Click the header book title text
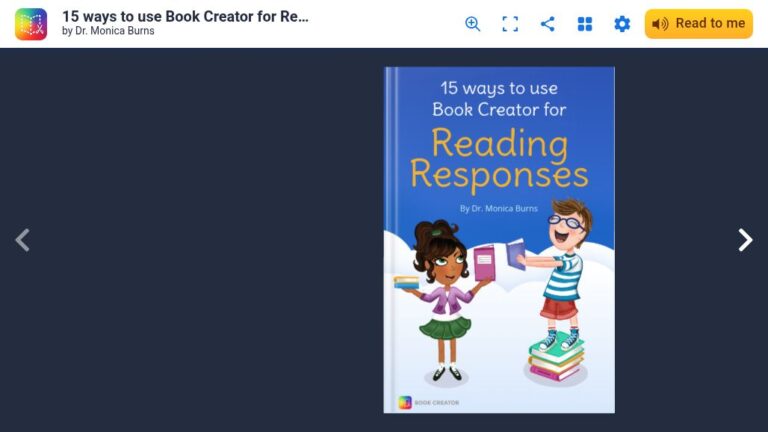This screenshot has width=768, height=432. point(185,16)
